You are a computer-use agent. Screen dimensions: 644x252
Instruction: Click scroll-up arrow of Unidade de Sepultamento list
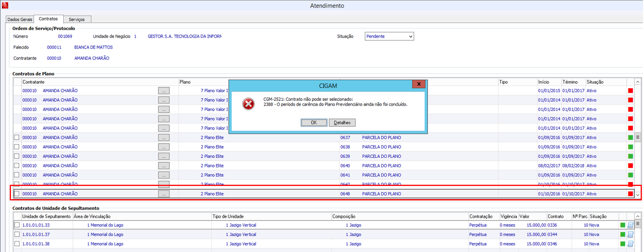tap(638, 216)
